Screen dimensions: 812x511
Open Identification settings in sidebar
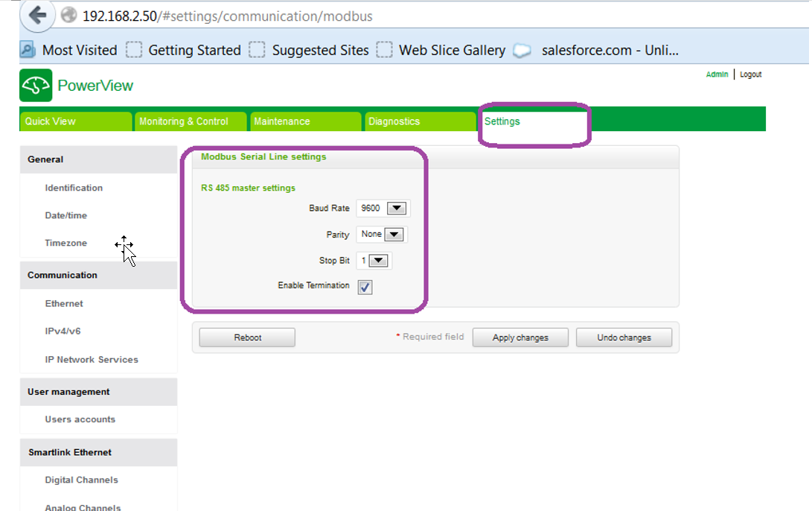(x=74, y=188)
